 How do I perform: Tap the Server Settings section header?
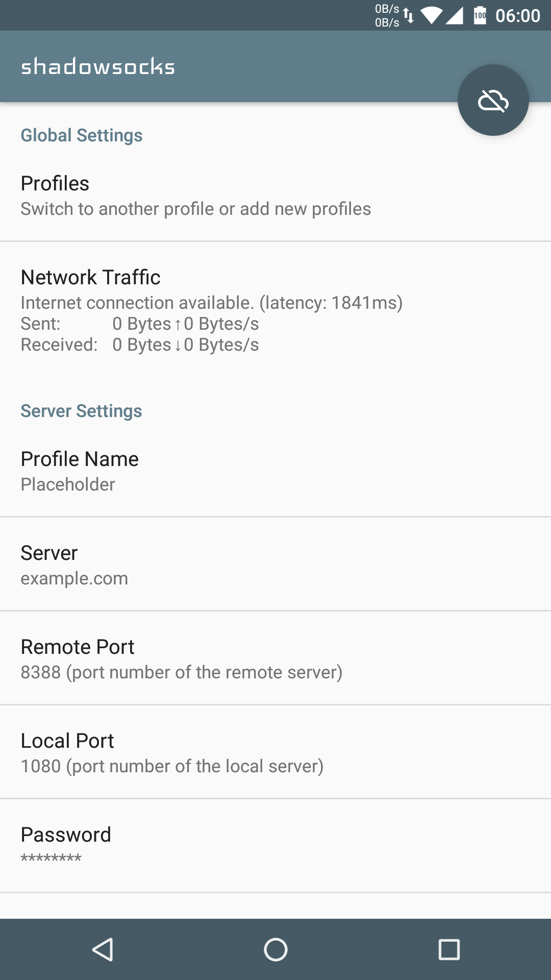pyautogui.click(x=81, y=411)
